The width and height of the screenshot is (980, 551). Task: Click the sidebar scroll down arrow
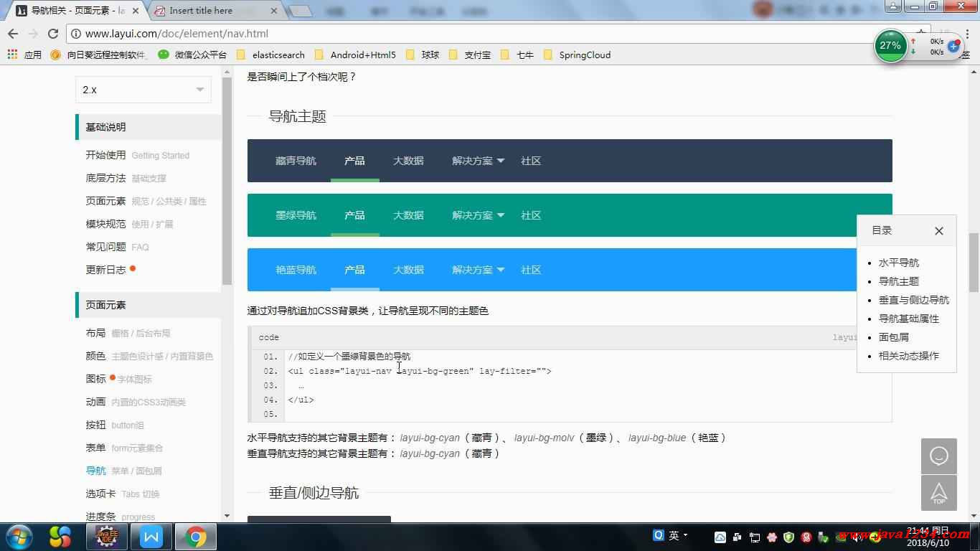point(227,516)
